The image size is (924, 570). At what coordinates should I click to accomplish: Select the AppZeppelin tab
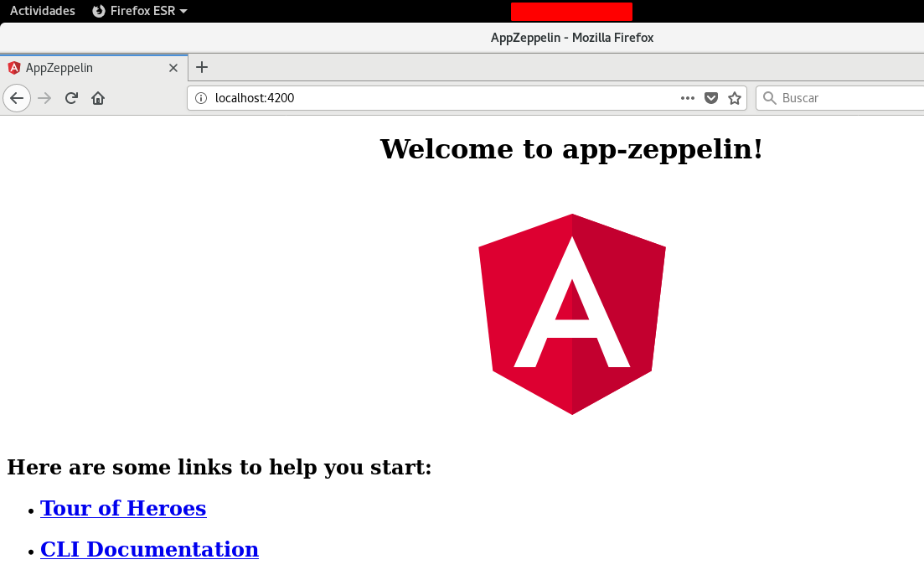tap(84, 68)
